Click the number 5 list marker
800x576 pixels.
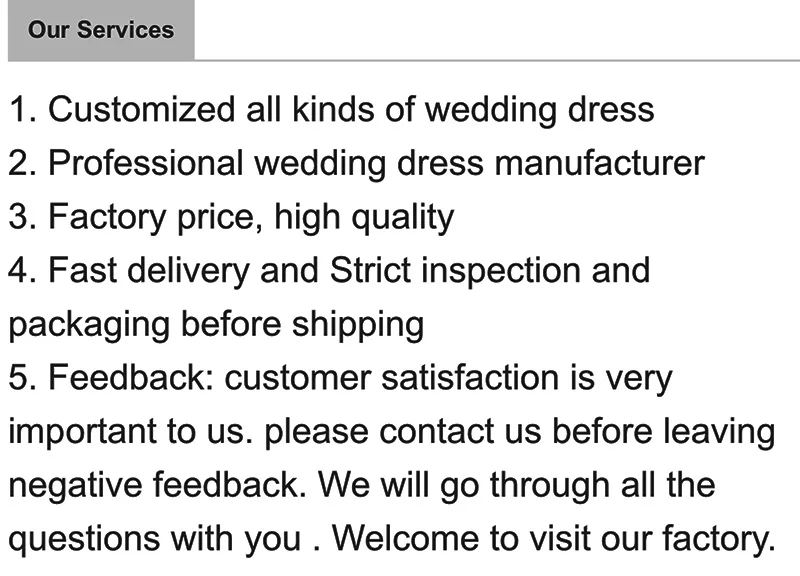[x=22, y=378]
